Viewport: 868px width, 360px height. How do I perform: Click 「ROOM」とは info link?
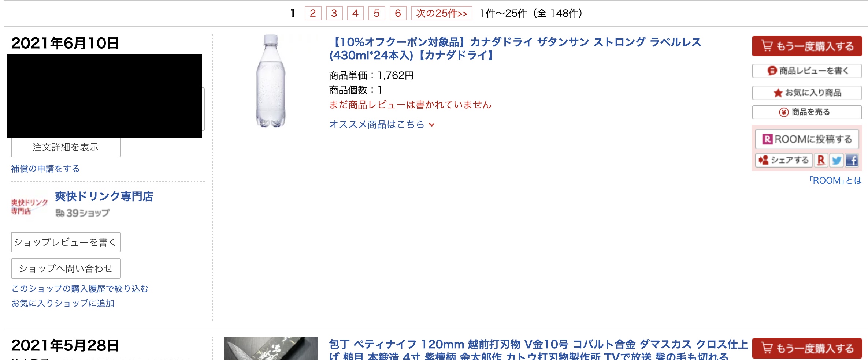(x=835, y=180)
